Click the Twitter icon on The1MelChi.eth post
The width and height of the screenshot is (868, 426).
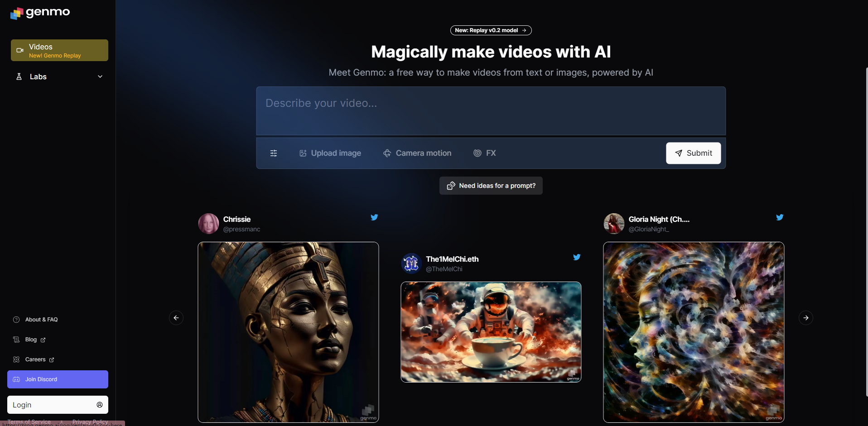coord(577,257)
